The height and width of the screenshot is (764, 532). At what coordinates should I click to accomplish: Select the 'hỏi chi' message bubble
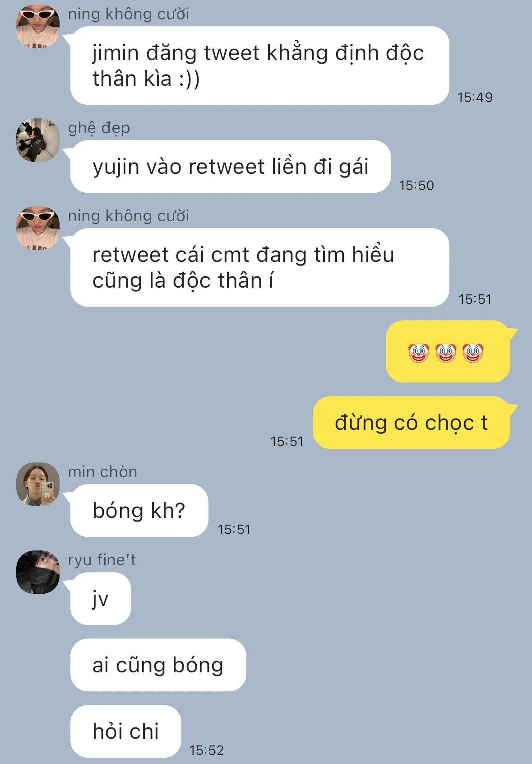pos(126,731)
